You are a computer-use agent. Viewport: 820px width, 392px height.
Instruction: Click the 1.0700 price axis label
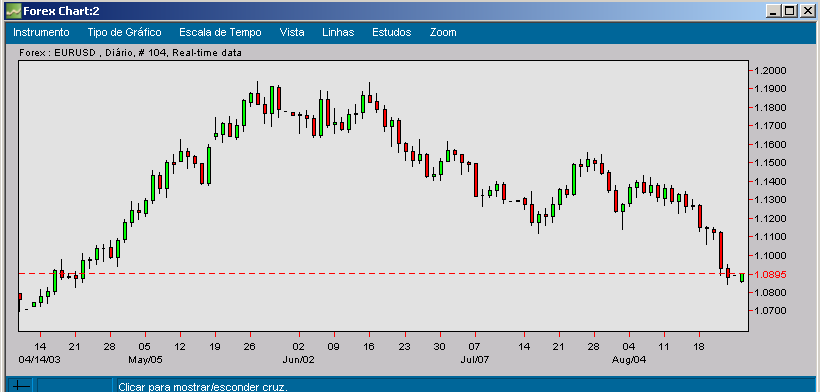[770, 311]
